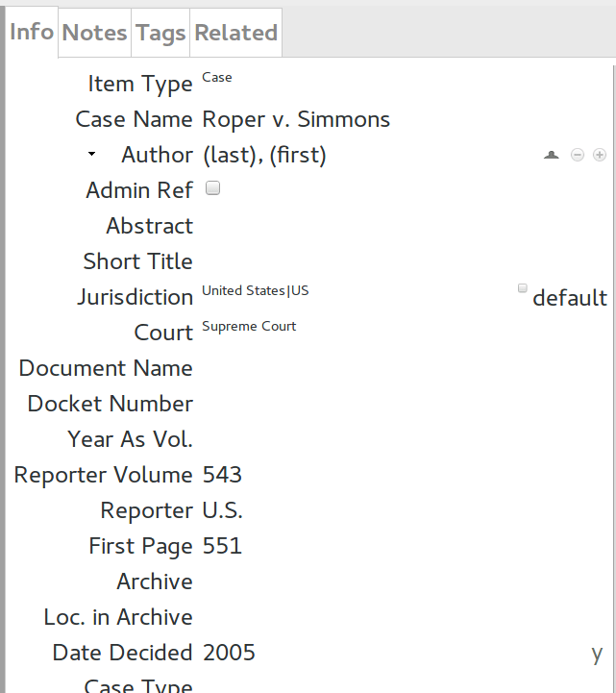Viewport: 616px width, 693px height.
Task: Switch to the Notes tab
Action: (94, 33)
